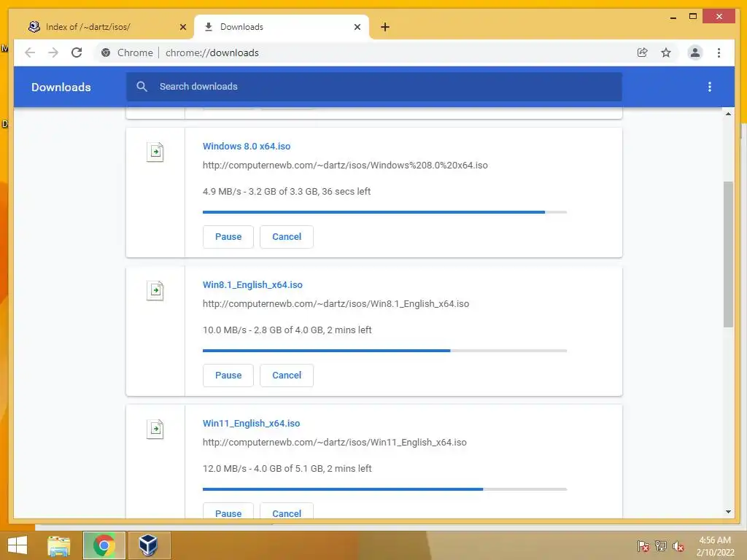The image size is (747, 560).
Task: Open the Windows Start button
Action: pyautogui.click(x=18, y=545)
